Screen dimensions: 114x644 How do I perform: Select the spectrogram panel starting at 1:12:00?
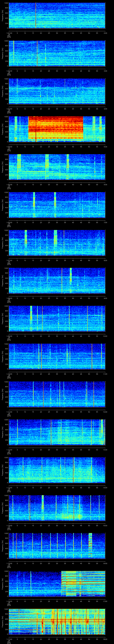(57, 432)
